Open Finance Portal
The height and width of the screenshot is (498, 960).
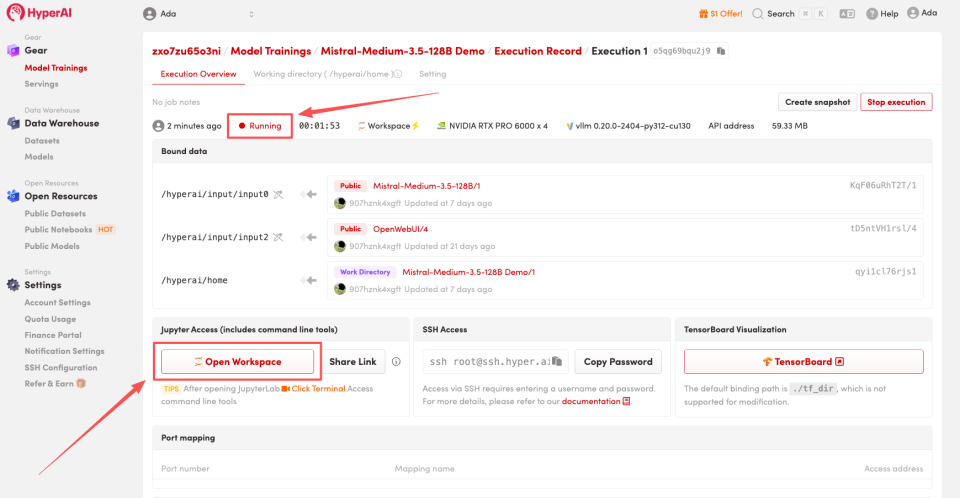(53, 335)
